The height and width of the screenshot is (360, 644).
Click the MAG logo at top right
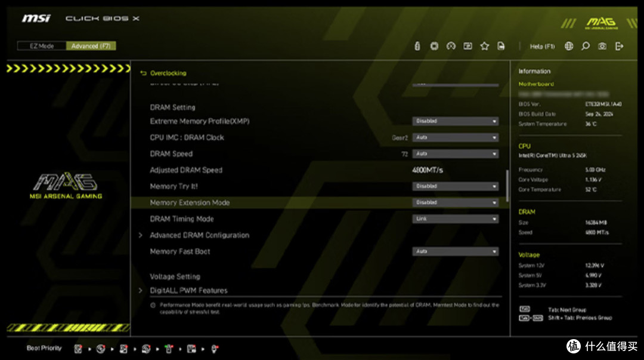click(x=601, y=23)
